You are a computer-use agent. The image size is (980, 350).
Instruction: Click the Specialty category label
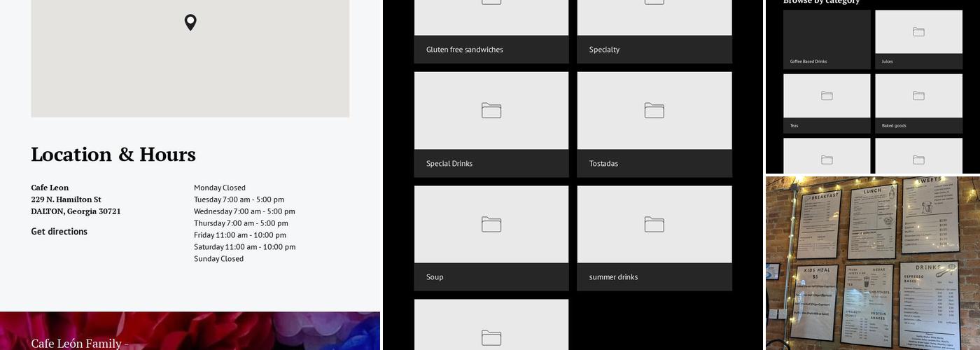pyautogui.click(x=604, y=50)
